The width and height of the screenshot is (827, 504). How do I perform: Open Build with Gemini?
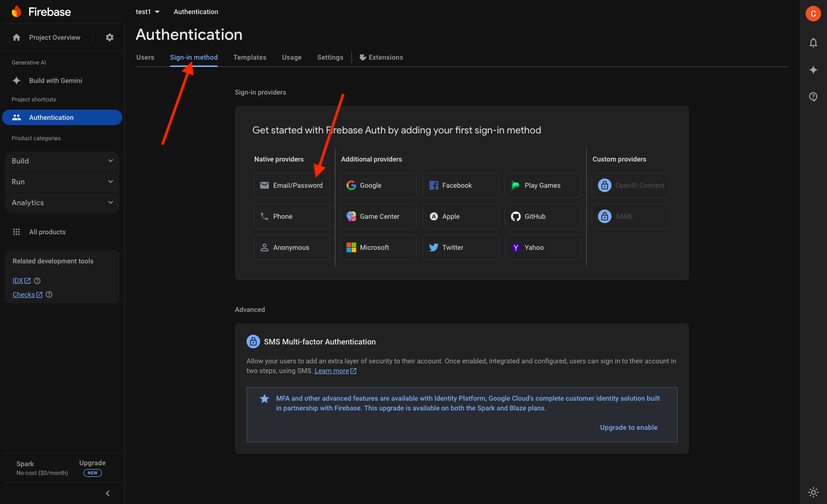click(55, 81)
